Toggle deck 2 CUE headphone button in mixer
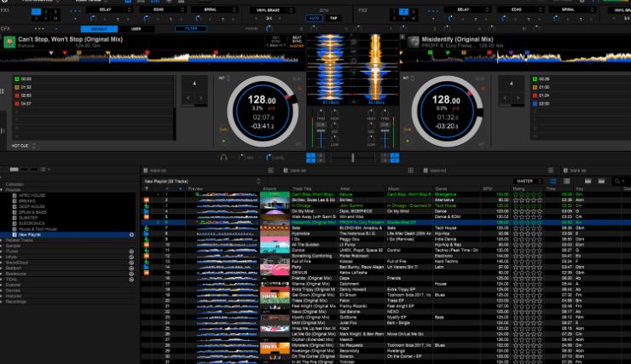Viewport: 631px width, 364px height. click(x=385, y=125)
